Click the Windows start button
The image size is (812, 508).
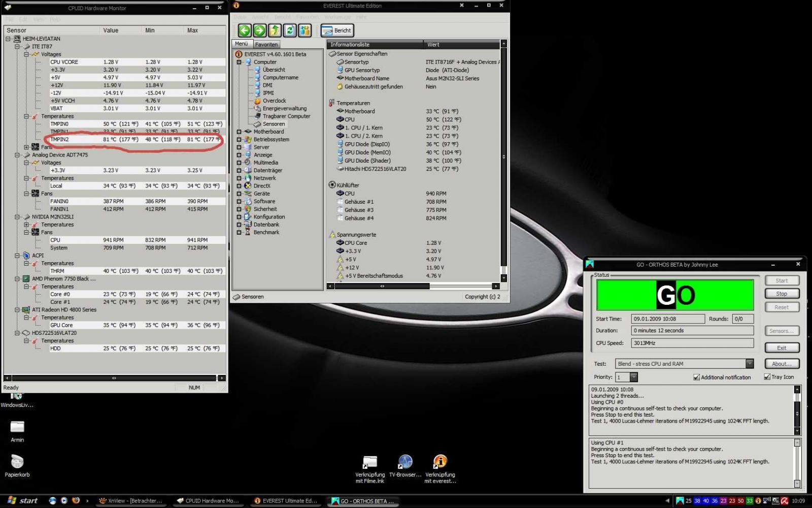(x=23, y=500)
